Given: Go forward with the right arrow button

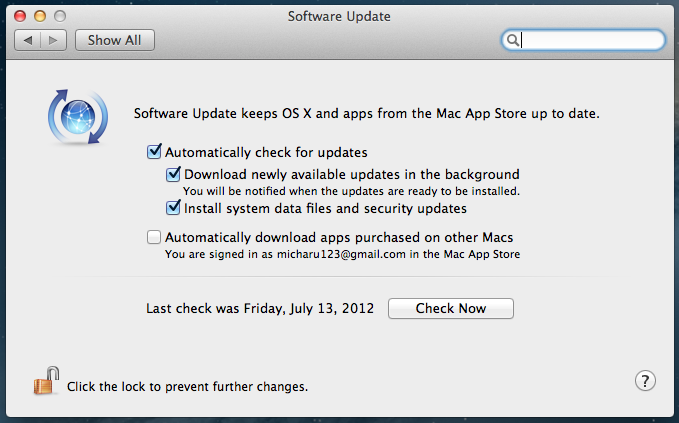Looking at the screenshot, I should 53,40.
